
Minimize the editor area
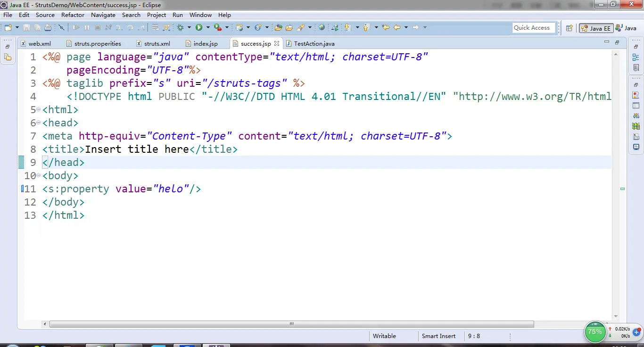[x=607, y=42]
